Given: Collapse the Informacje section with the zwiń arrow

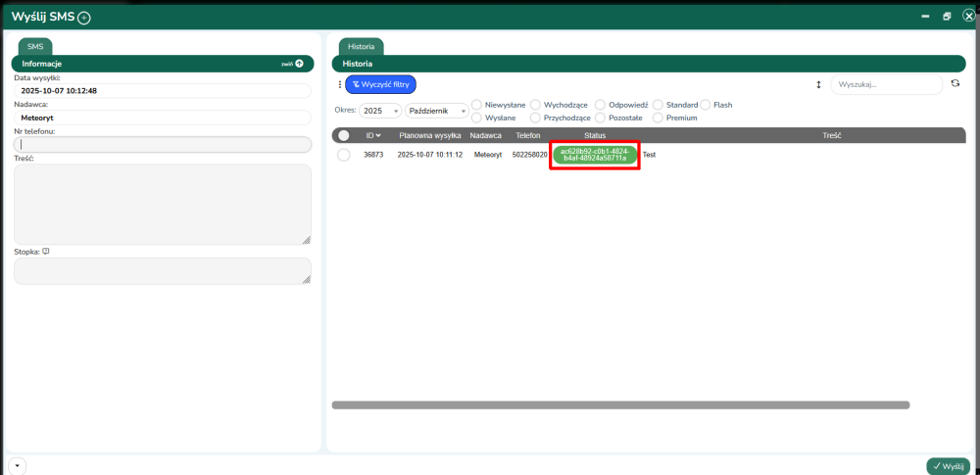Looking at the screenshot, I should [299, 64].
